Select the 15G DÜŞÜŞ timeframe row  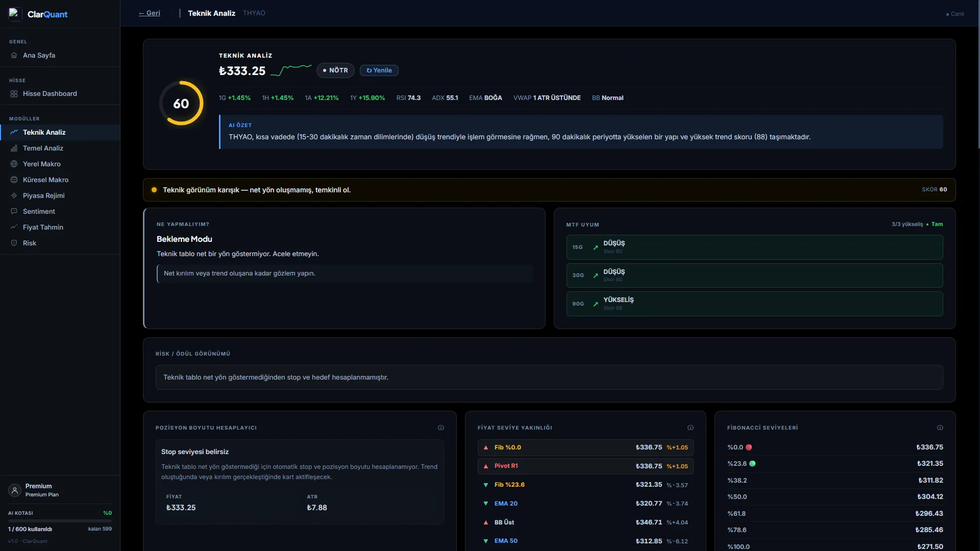coord(754,247)
